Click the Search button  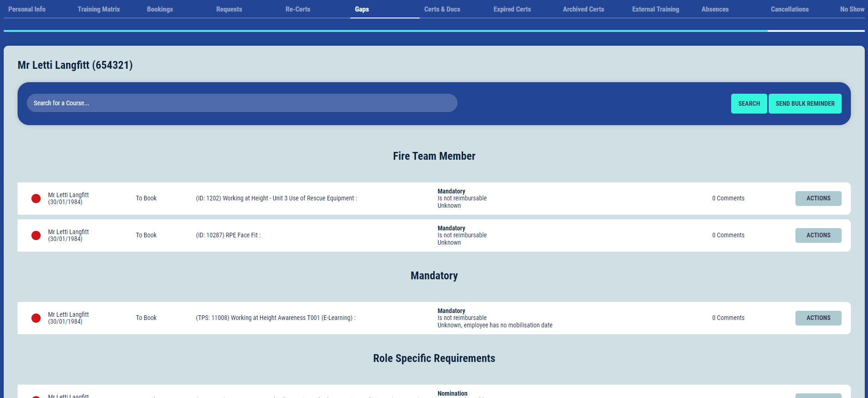point(749,103)
